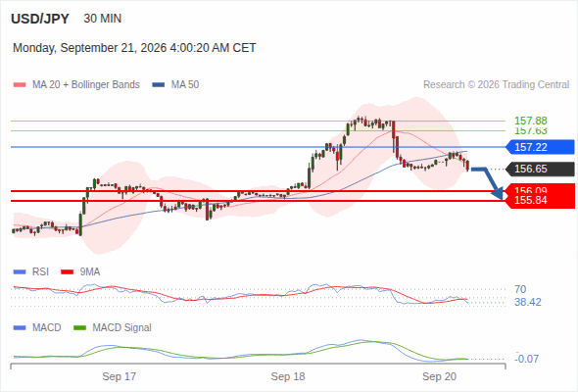578x392 pixels.
Task: Click the 9MA legend label
Action: 90,272
